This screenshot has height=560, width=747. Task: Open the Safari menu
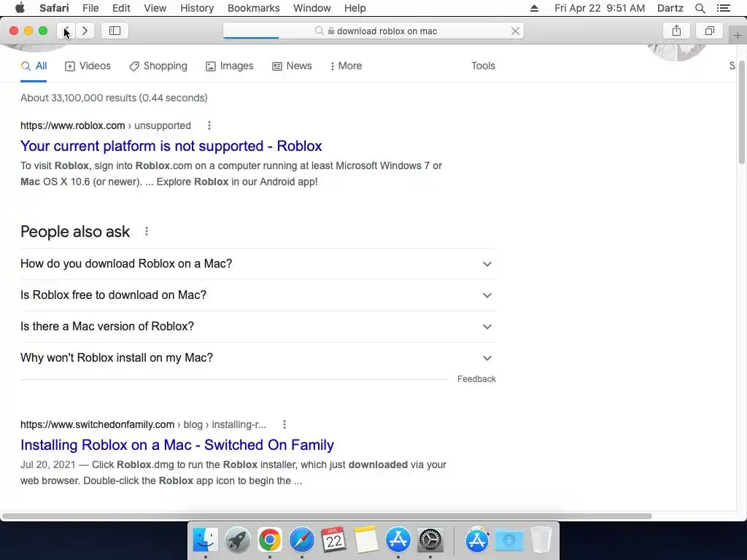click(x=54, y=8)
